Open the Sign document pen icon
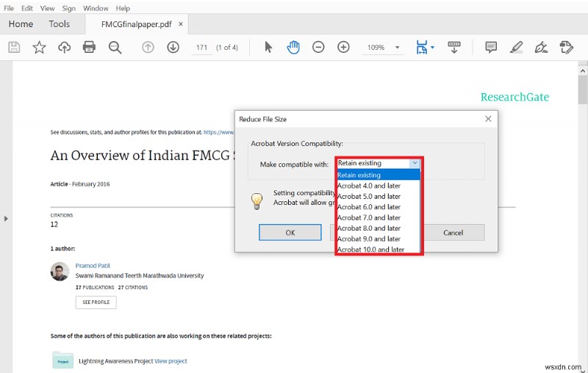This screenshot has width=588, height=373. pos(541,47)
